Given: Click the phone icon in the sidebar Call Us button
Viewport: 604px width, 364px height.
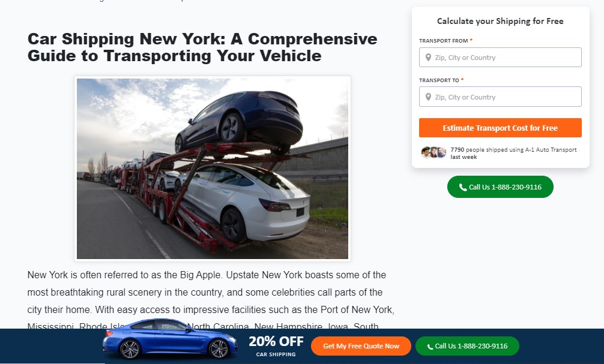Looking at the screenshot, I should click(x=463, y=187).
